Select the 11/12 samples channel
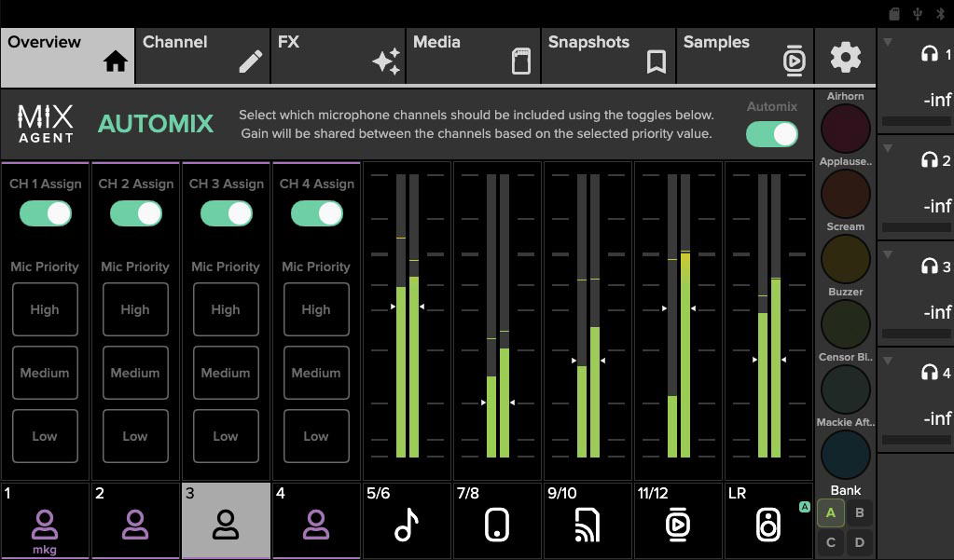The height and width of the screenshot is (560, 954). click(678, 521)
